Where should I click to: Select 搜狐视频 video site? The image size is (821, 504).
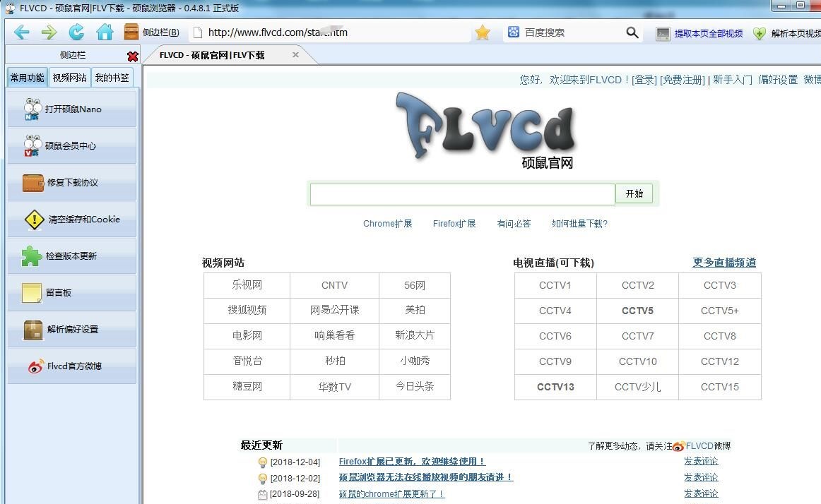247,310
